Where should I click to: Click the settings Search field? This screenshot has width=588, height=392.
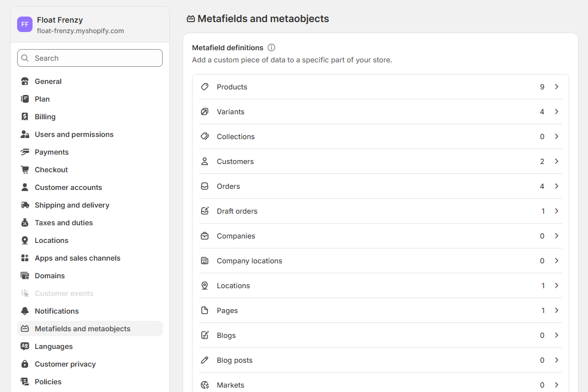pyautogui.click(x=90, y=58)
